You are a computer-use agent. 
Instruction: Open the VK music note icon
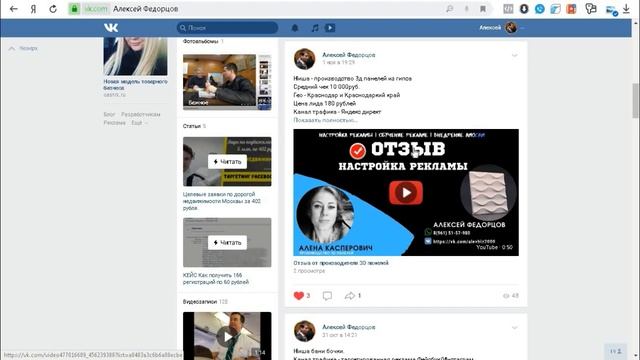point(315,28)
